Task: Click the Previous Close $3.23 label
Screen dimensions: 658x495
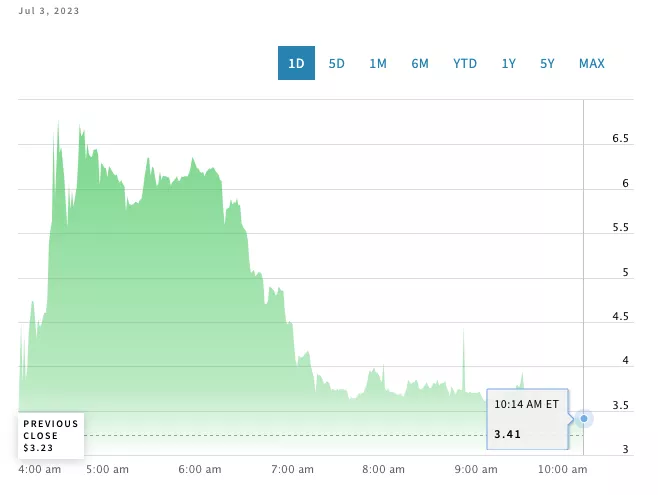Action: tap(50, 436)
